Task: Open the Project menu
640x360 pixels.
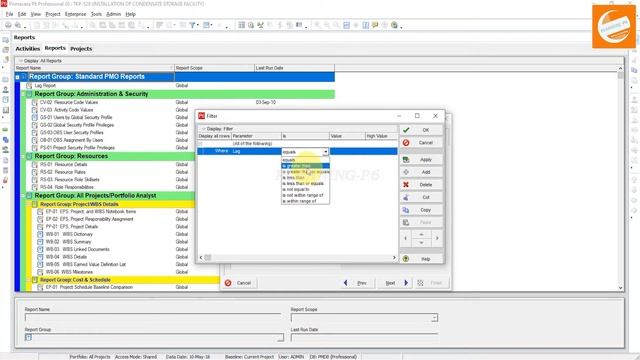Action: coord(53,14)
